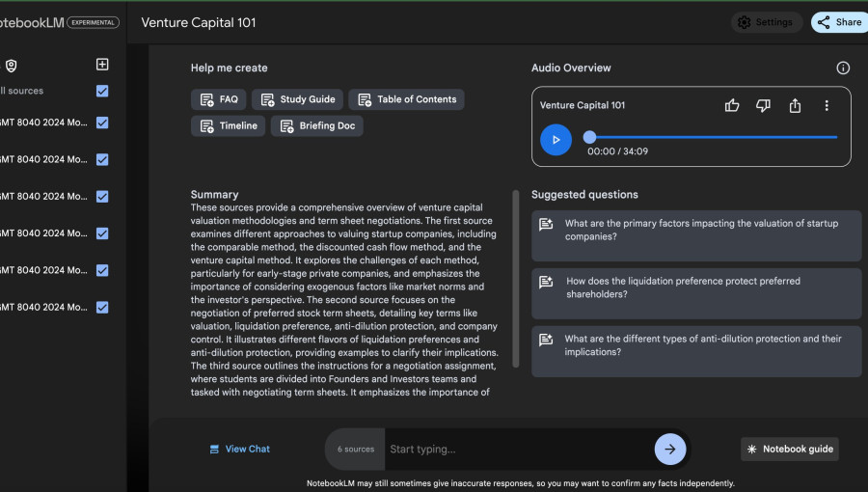This screenshot has width=868, height=492.
Task: Click the audio progress track midpoint
Action: pos(714,137)
